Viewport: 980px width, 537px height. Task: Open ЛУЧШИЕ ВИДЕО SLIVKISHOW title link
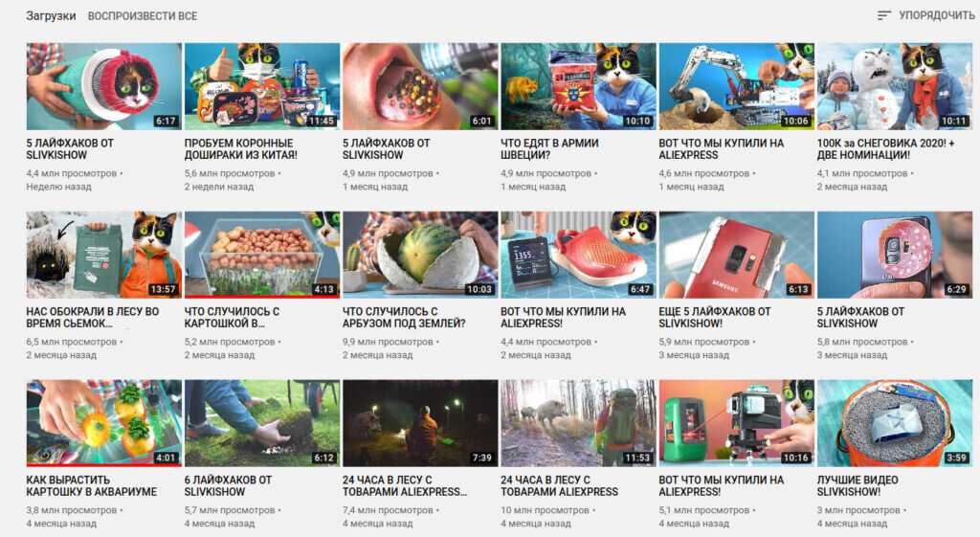coord(857,485)
